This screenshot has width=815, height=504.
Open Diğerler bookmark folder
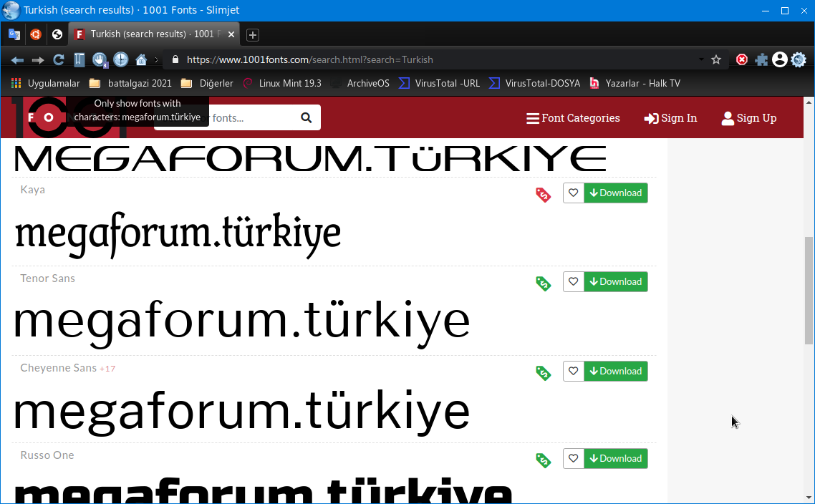(x=207, y=83)
